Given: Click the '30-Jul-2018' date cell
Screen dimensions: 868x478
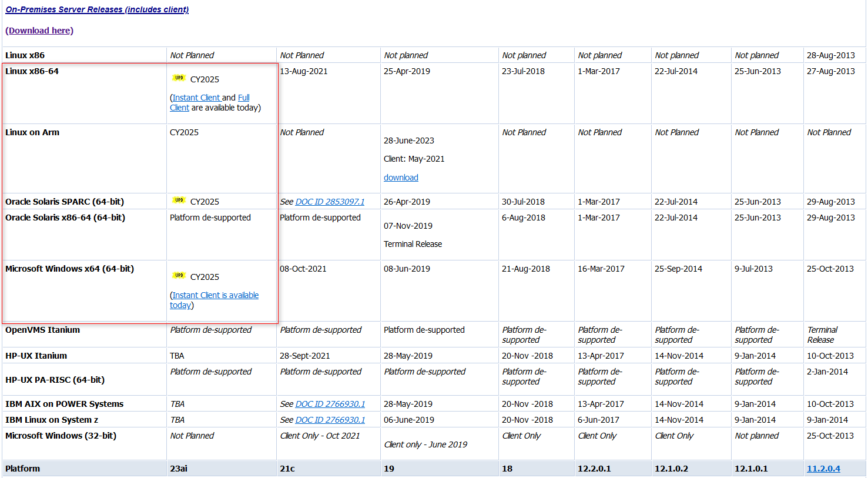Looking at the screenshot, I should tap(523, 202).
